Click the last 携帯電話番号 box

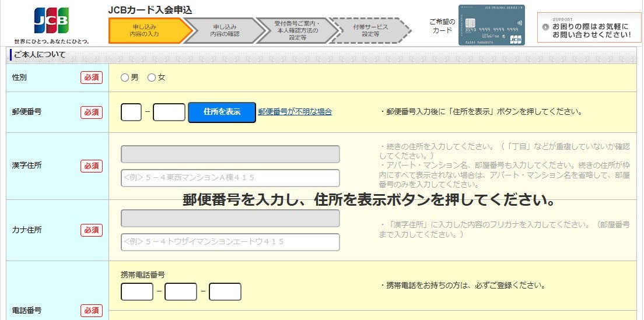[225, 291]
